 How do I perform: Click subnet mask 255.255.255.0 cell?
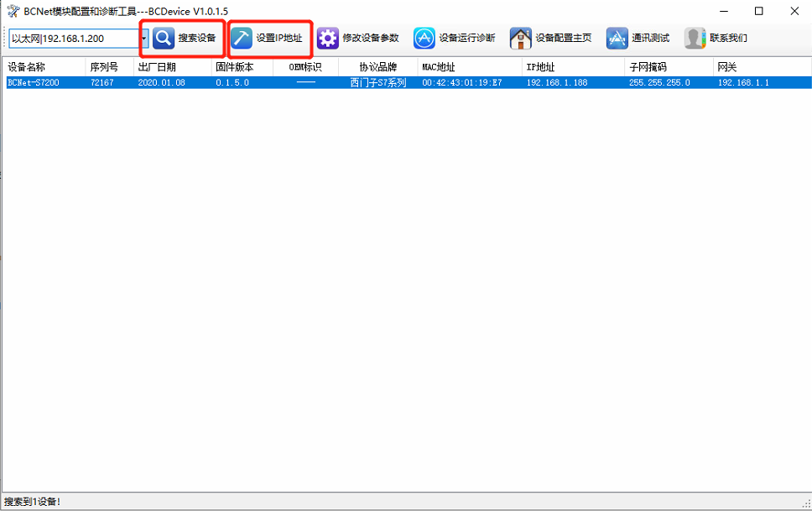659,82
